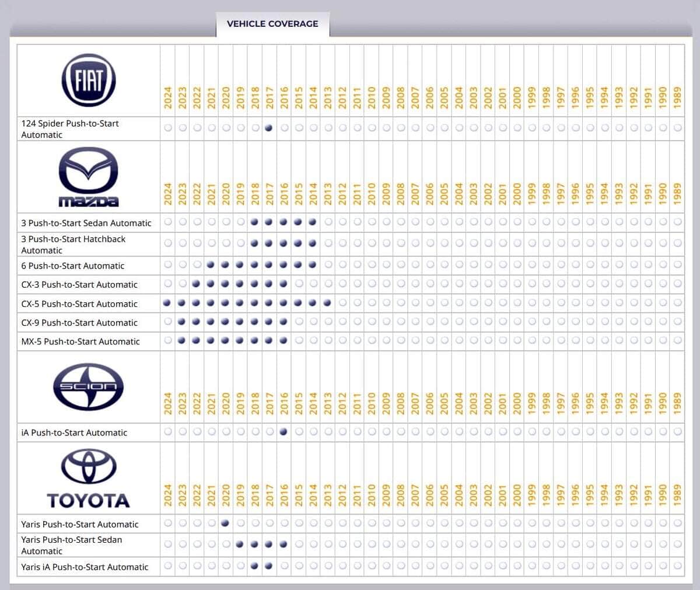Click the 1989 year header under Toyota

click(x=677, y=495)
